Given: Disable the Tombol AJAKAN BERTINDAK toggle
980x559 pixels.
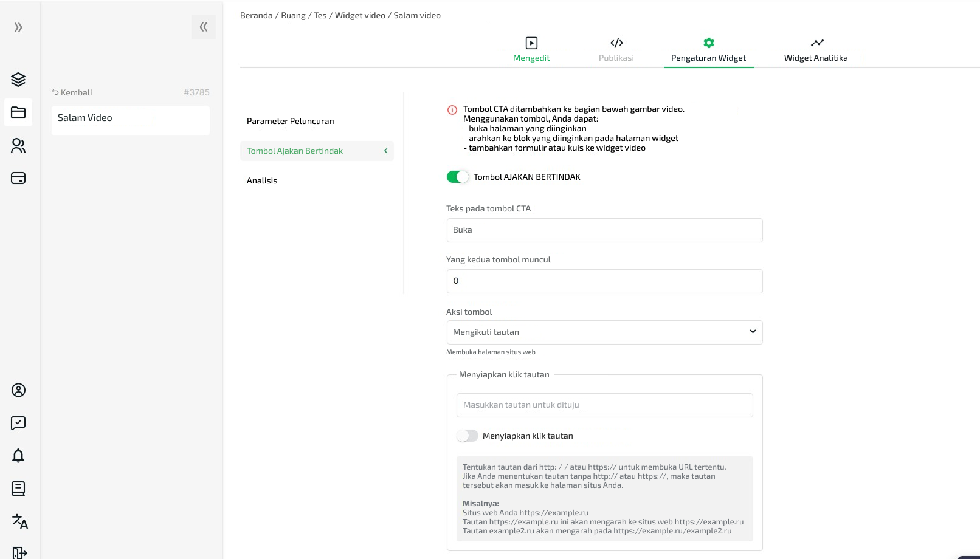Looking at the screenshot, I should [458, 177].
